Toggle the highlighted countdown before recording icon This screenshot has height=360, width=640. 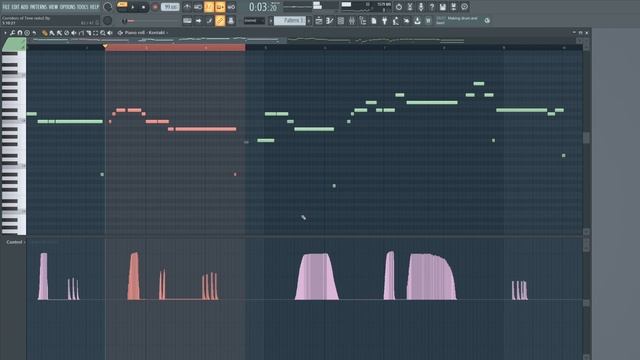point(209,7)
